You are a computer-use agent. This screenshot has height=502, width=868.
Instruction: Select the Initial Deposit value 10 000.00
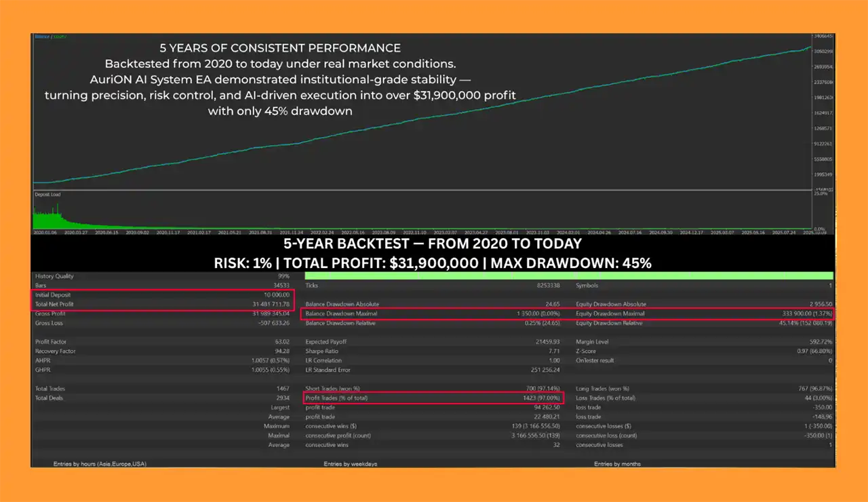(275, 295)
